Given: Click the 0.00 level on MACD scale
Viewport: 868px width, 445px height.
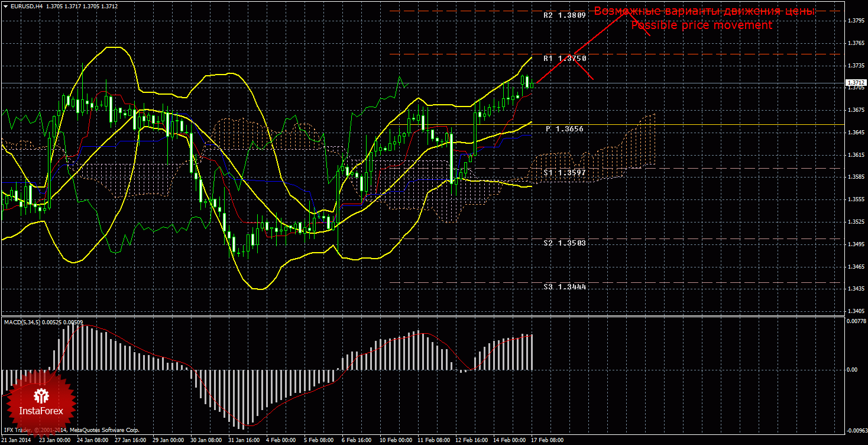Looking at the screenshot, I should pyautogui.click(x=852, y=370).
